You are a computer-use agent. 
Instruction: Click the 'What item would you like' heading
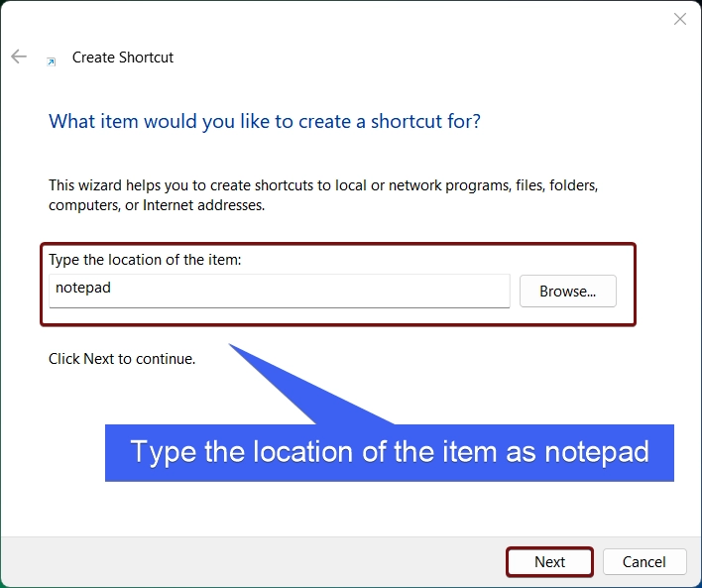265,121
